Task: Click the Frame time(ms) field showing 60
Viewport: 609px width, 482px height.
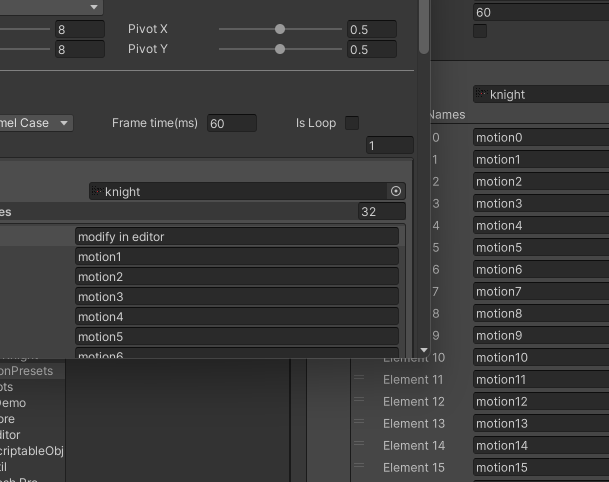Action: click(232, 124)
